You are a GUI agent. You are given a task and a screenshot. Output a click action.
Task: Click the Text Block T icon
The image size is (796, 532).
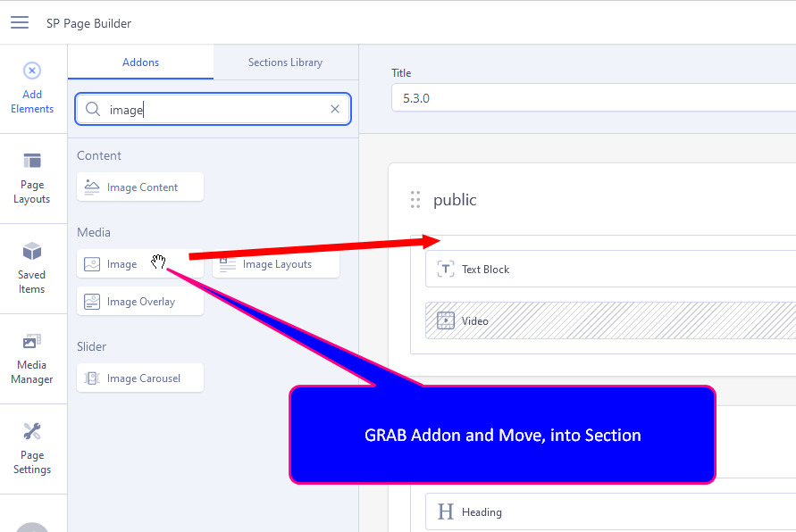pos(446,269)
